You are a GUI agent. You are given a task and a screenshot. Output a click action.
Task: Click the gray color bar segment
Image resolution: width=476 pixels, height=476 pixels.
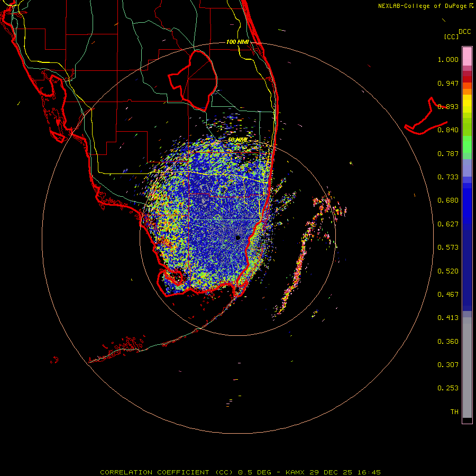point(467,368)
